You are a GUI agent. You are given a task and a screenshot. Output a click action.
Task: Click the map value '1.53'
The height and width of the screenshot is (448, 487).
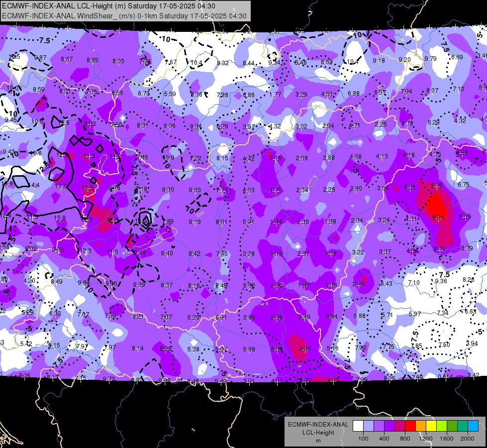tap(276, 254)
